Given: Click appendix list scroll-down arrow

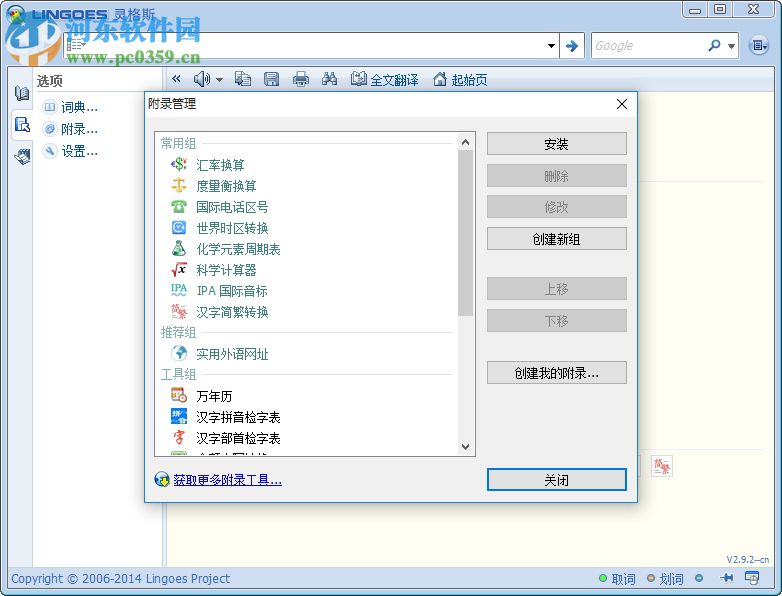Looking at the screenshot, I should (x=465, y=446).
